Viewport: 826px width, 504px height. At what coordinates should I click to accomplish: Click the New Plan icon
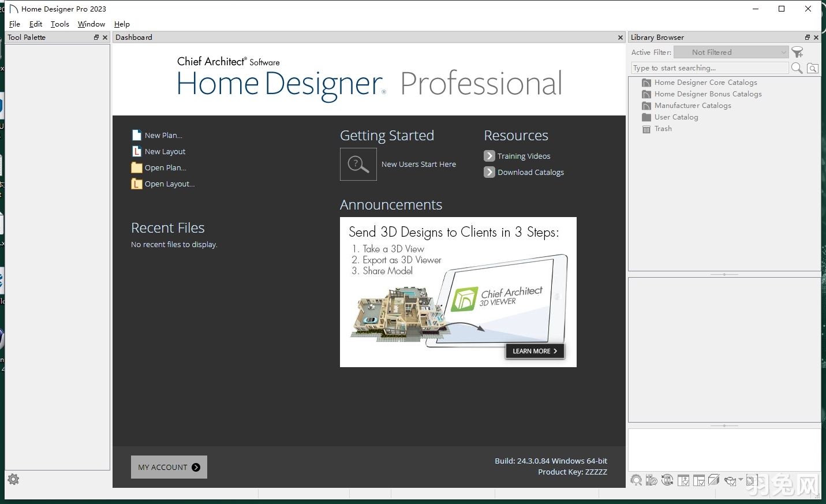[136, 135]
